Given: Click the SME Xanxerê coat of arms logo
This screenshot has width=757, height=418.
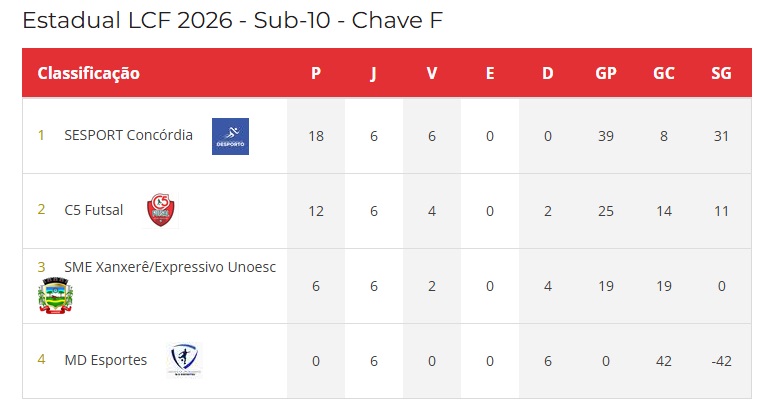Looking at the screenshot, I should [x=56, y=295].
